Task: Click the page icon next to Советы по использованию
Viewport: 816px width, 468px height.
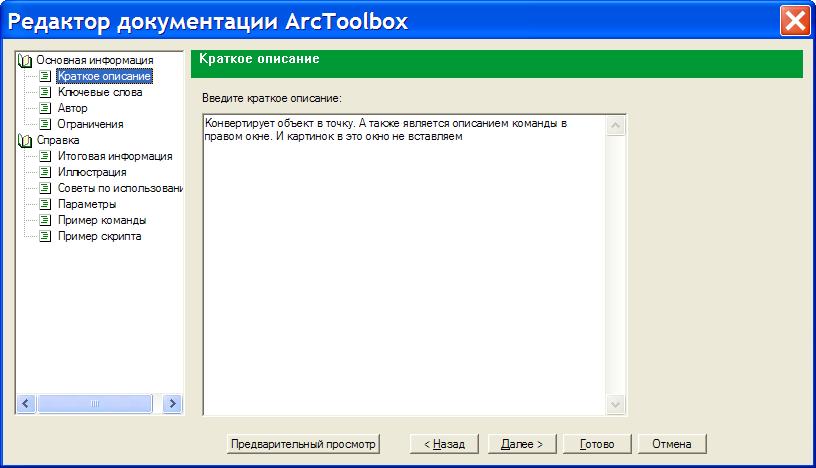Action: coord(45,188)
